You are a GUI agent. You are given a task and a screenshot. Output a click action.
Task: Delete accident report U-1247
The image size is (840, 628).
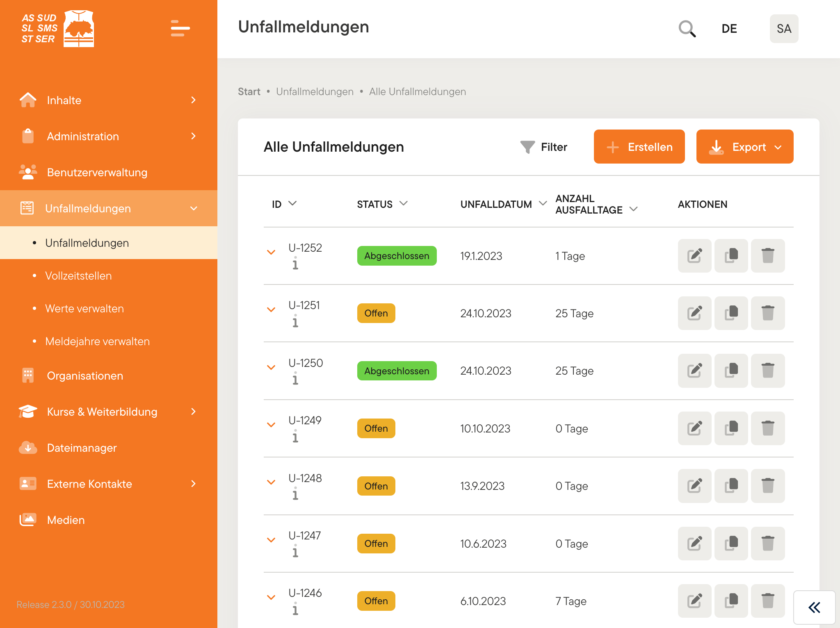coord(767,544)
